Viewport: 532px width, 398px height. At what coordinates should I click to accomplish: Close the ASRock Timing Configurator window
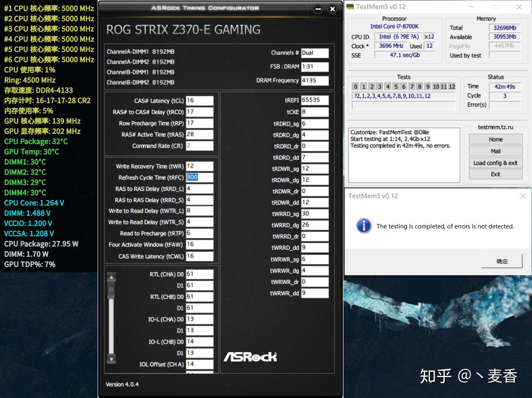(x=332, y=9)
